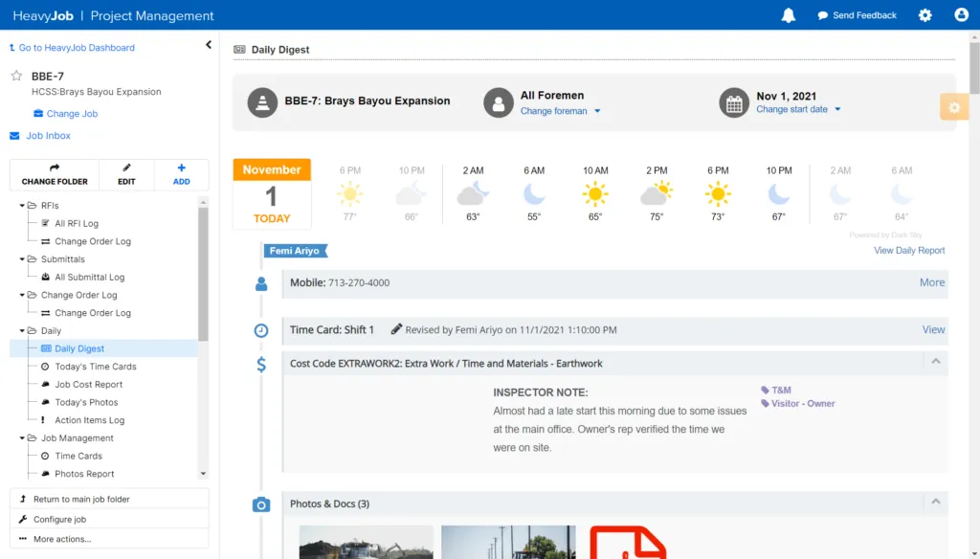Image resolution: width=980 pixels, height=559 pixels.
Task: Open the Change start date dropdown
Action: click(798, 109)
